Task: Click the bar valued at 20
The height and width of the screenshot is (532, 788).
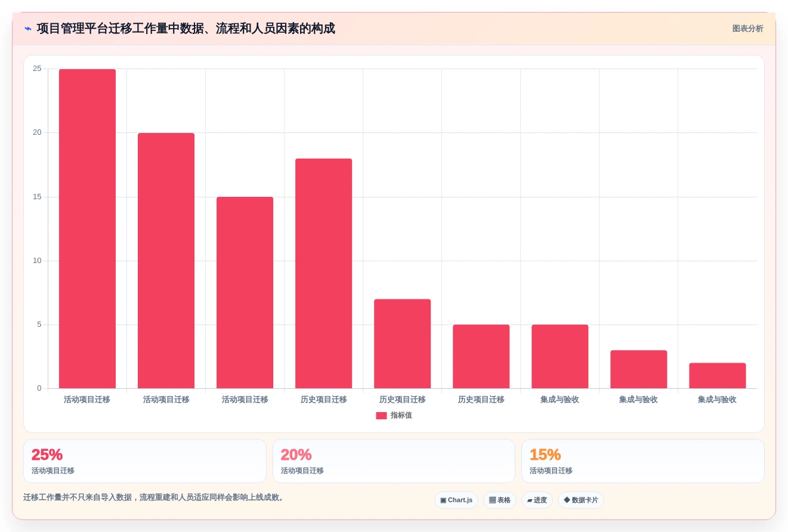Action: coord(166,261)
